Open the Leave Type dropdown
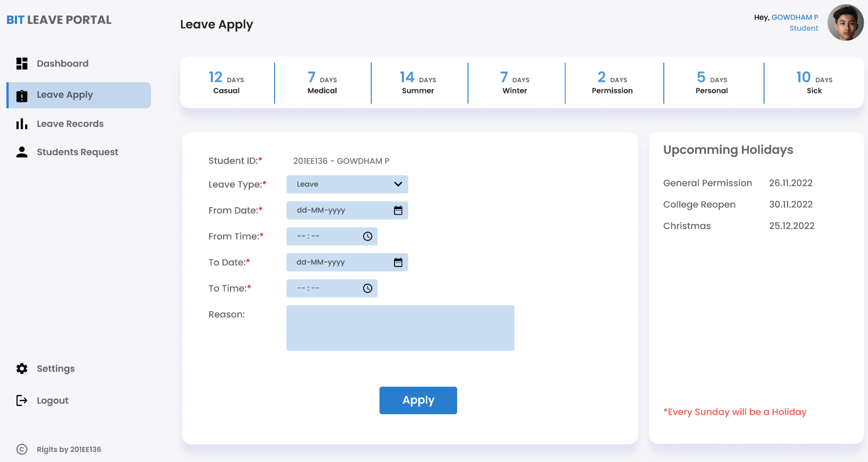Screen dimensions: 868x462 click(x=347, y=184)
